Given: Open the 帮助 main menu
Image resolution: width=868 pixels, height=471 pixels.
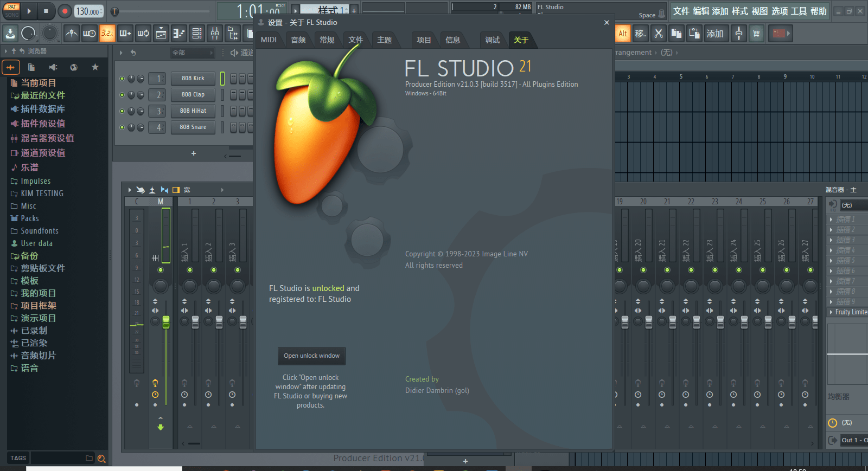Looking at the screenshot, I should pos(818,11).
